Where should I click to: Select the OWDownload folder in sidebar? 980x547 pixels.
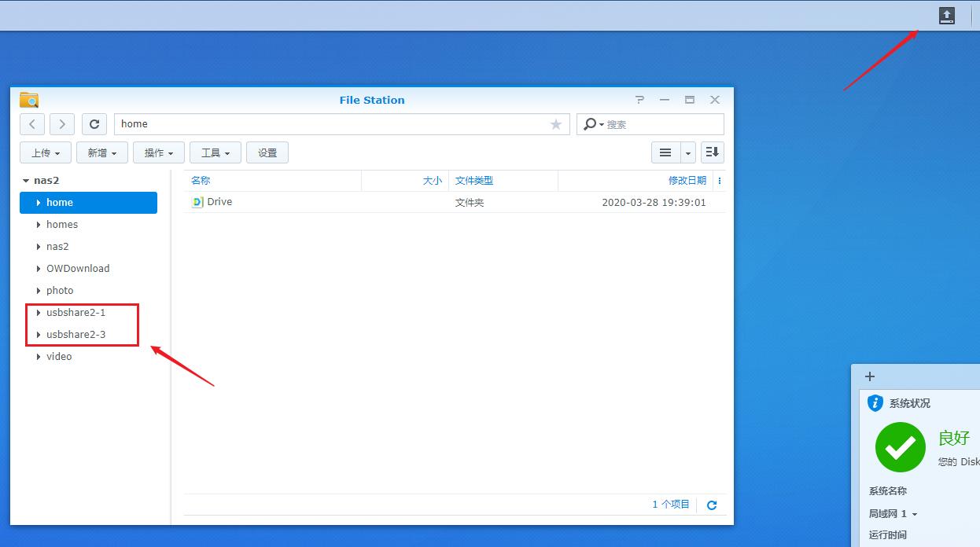pos(78,269)
